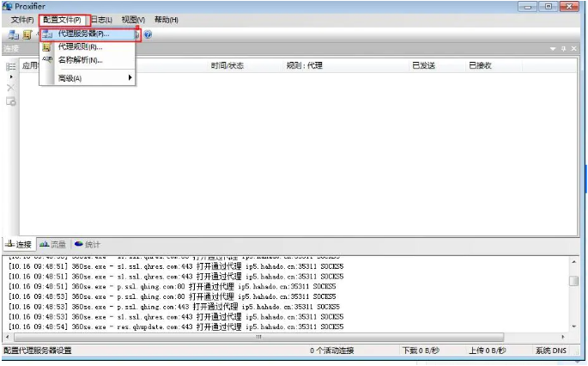Screen dimensions: 588x366
Task: Select log line 09:48:51 p.ssl.qhimg.com:80
Action: click(173, 286)
